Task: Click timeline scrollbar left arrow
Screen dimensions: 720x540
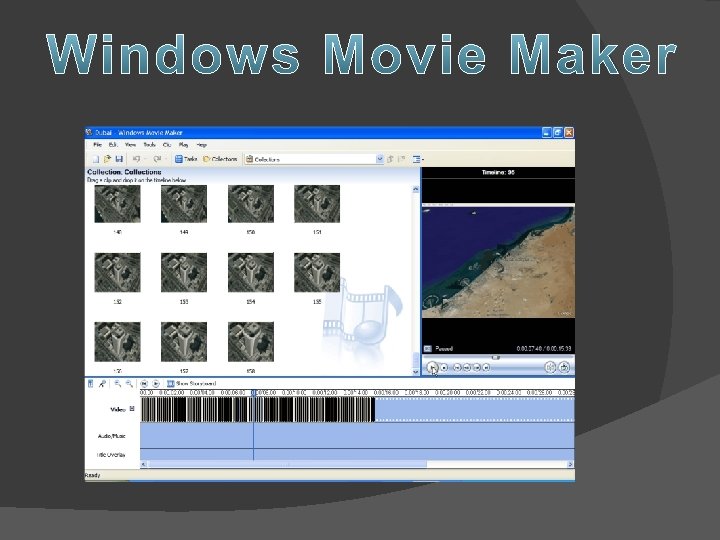Action: tap(144, 465)
